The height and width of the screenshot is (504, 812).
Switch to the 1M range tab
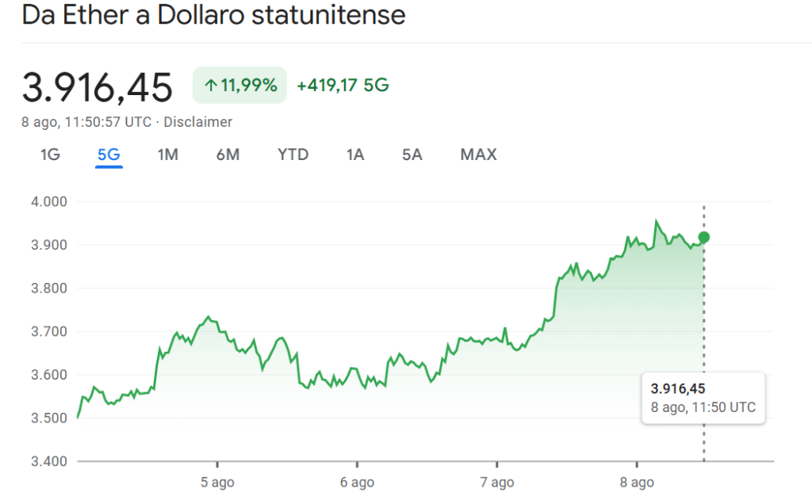coord(167,155)
